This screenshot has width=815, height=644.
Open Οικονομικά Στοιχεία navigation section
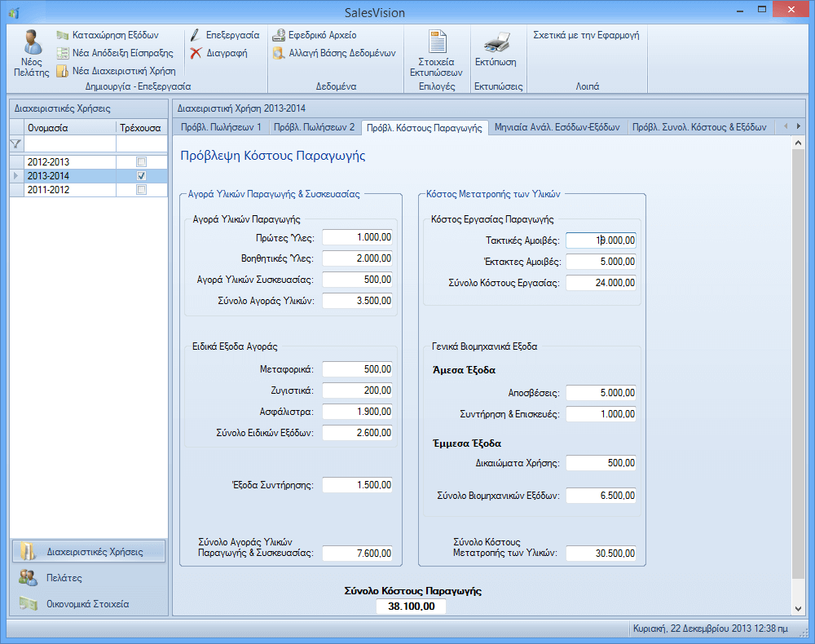click(89, 604)
